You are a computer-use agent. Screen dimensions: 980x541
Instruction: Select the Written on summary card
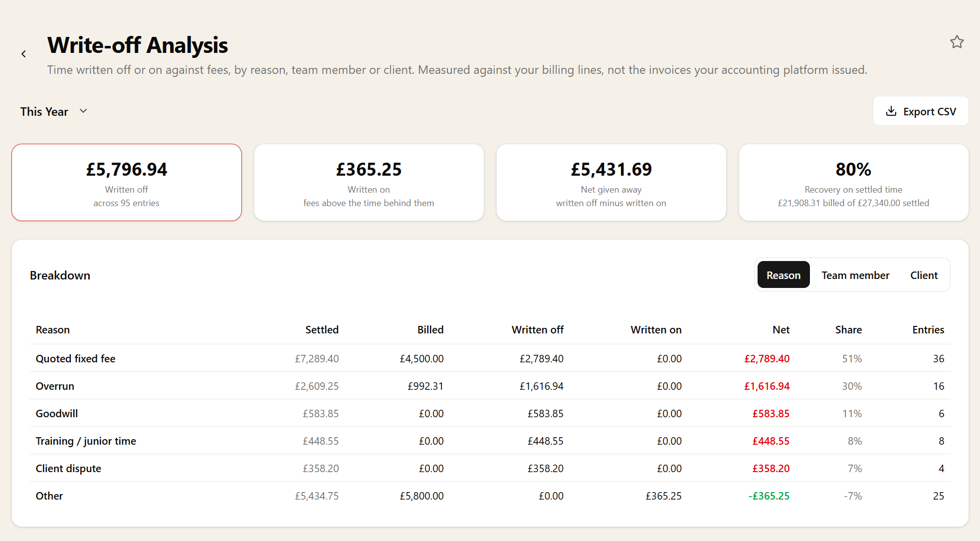coord(369,183)
